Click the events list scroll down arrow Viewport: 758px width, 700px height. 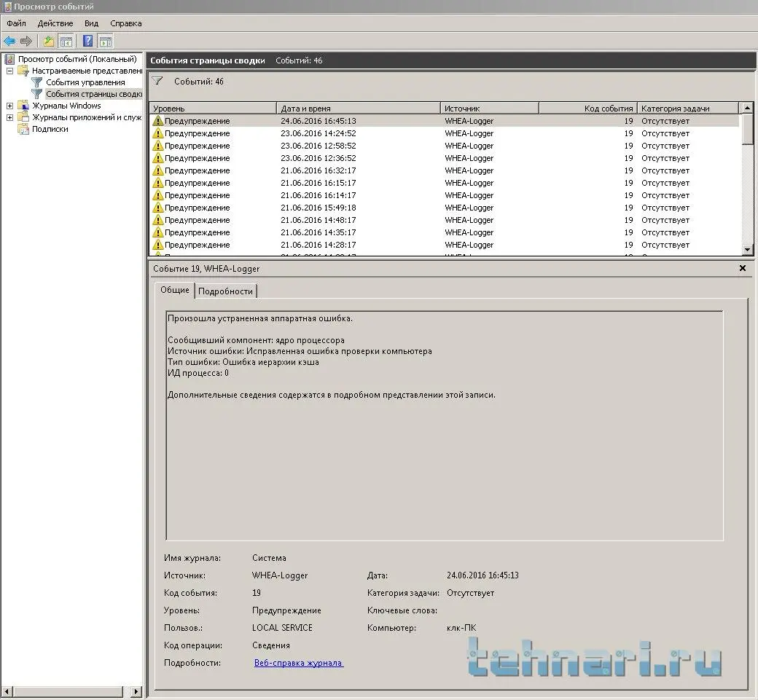pyautogui.click(x=747, y=250)
